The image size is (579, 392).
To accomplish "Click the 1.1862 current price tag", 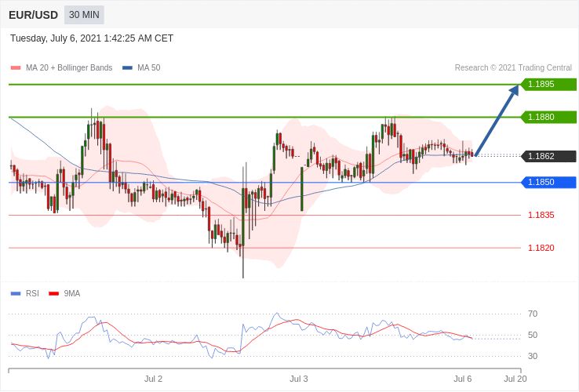I will pos(548,156).
